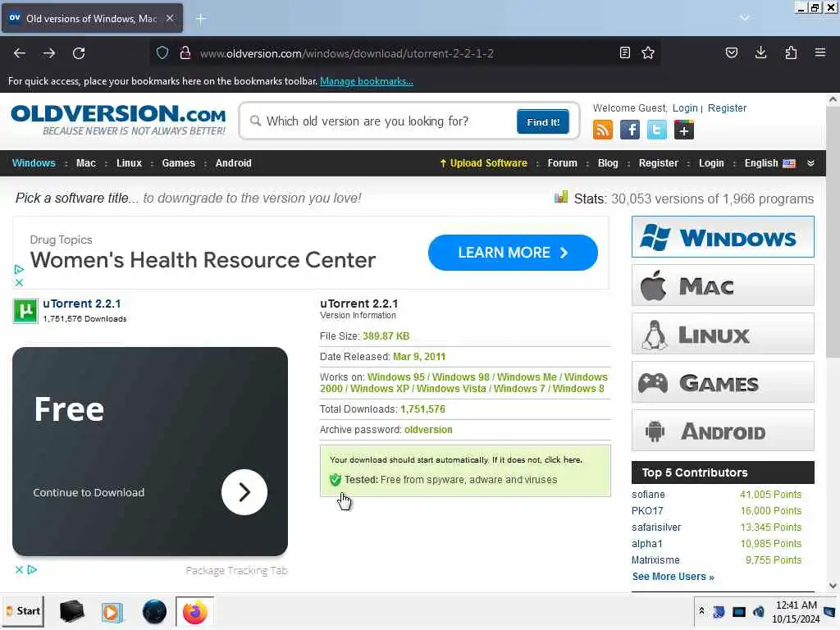Close the Women's Health banner ad
Viewport: 840px width, 630px height.
click(19, 282)
